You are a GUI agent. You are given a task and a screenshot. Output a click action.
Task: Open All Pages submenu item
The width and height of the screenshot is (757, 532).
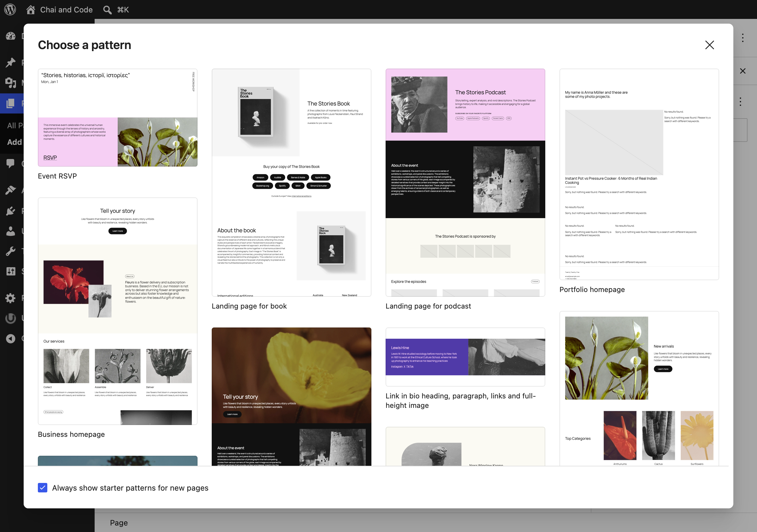point(15,126)
